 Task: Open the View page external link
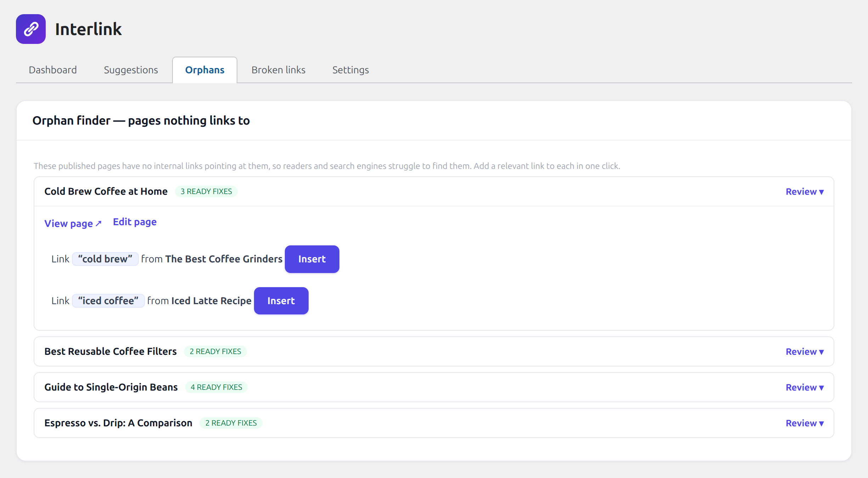73,223
